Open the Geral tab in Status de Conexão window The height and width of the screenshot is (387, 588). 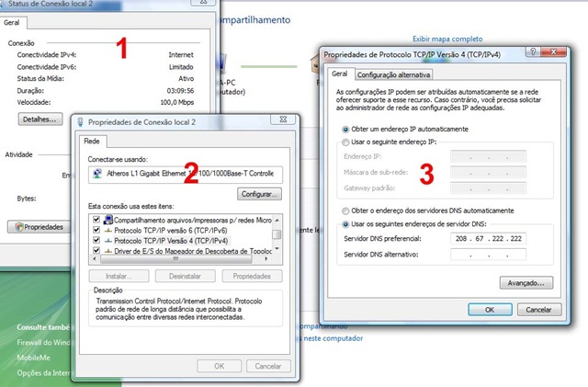(x=12, y=23)
